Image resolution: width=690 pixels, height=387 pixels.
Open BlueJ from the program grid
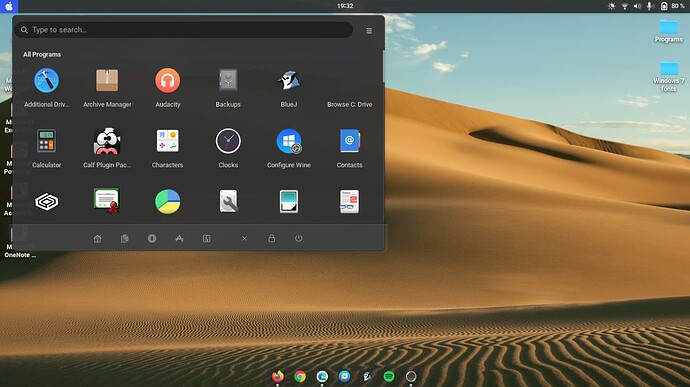289,88
